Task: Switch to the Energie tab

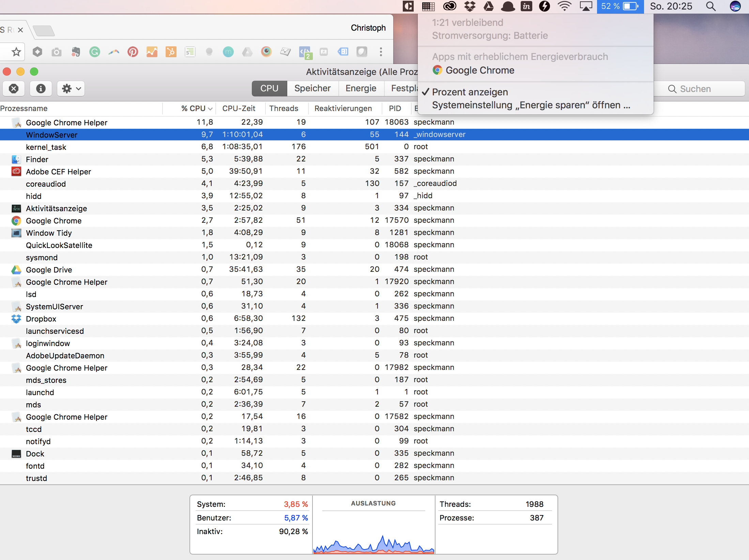Action: [361, 89]
